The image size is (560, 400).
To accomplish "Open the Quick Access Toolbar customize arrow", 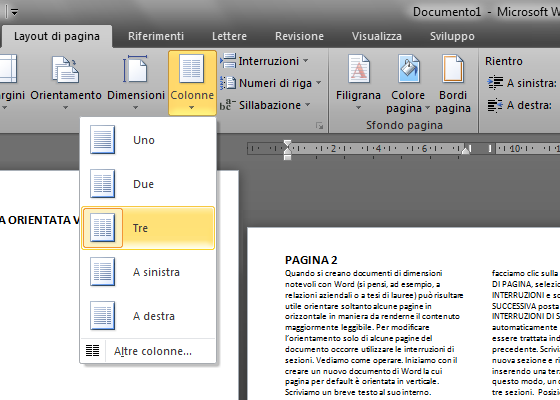I will pos(14,12).
